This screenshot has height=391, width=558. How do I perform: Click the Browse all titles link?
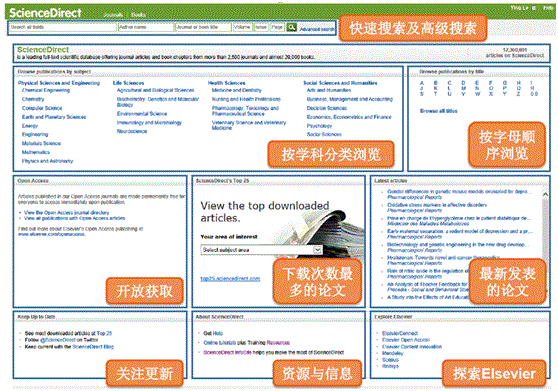[x=438, y=111]
